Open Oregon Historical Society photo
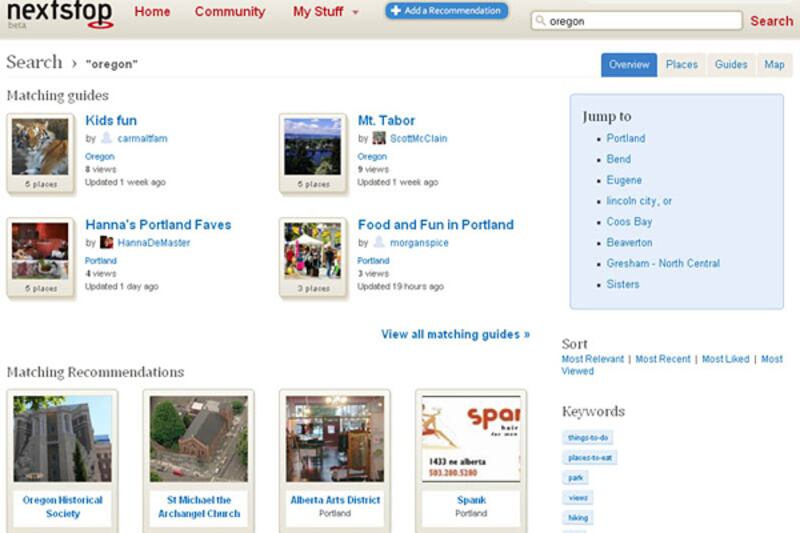The image size is (800, 533). [62, 439]
